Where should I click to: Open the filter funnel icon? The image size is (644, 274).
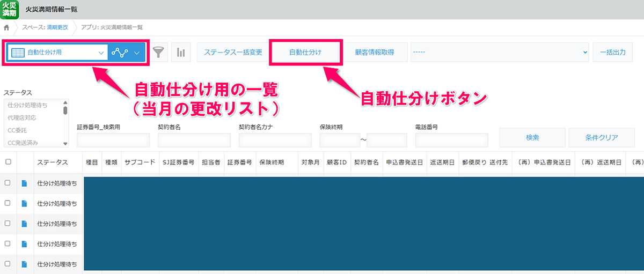158,53
